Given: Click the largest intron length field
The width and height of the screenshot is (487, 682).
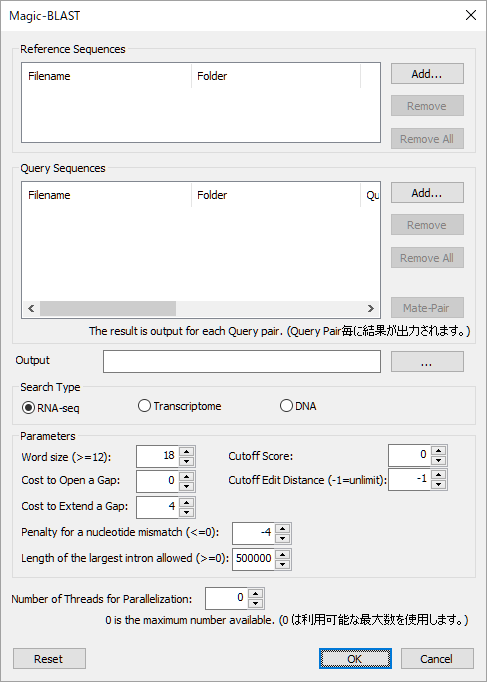Looking at the screenshot, I should (x=254, y=559).
